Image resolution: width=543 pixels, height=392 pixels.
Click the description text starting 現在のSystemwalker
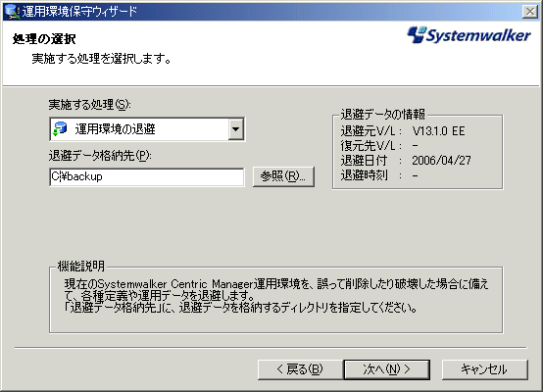[276, 296]
